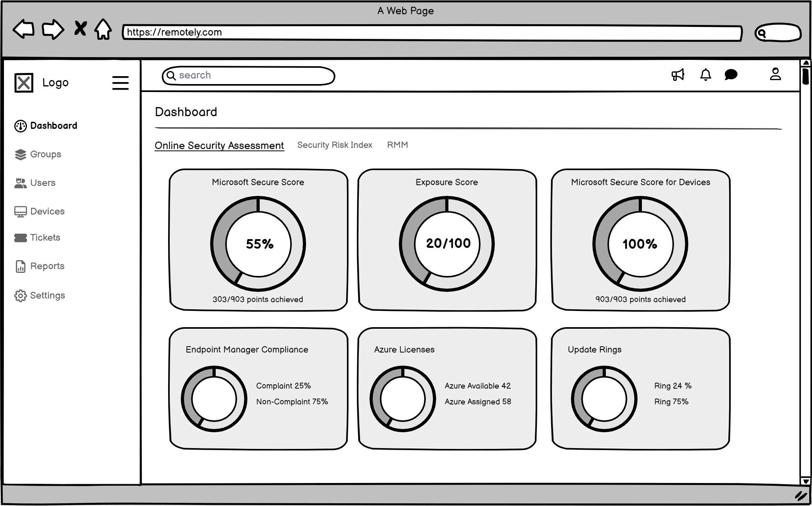Toggle the hamburger sidebar menu
The width and height of the screenshot is (812, 506).
coord(120,83)
